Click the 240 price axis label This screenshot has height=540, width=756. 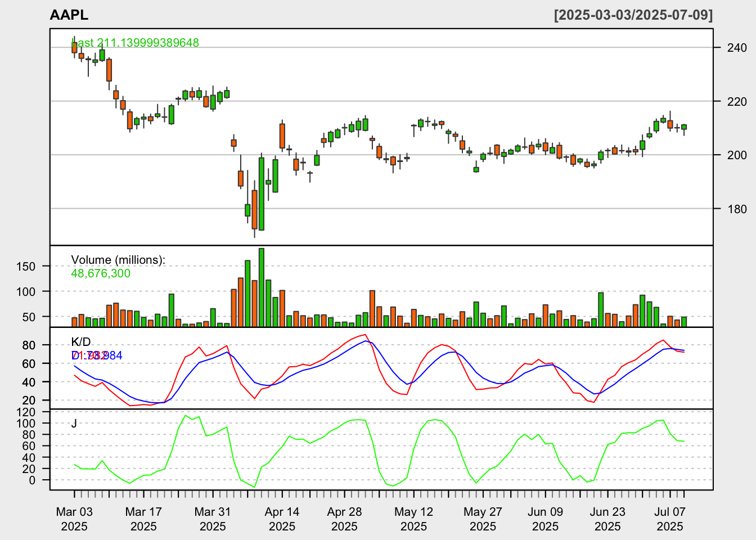(737, 48)
